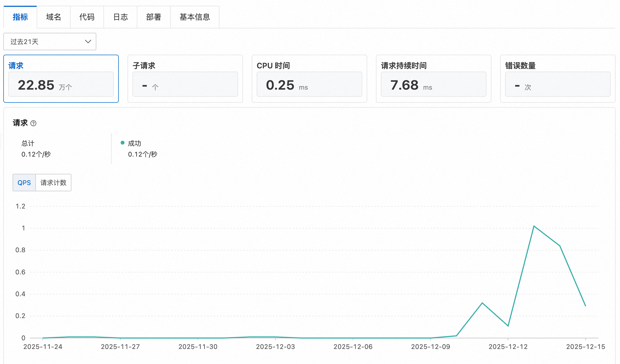The width and height of the screenshot is (620, 364).
Task: Select the 指标 tab
Action: [x=20, y=17]
